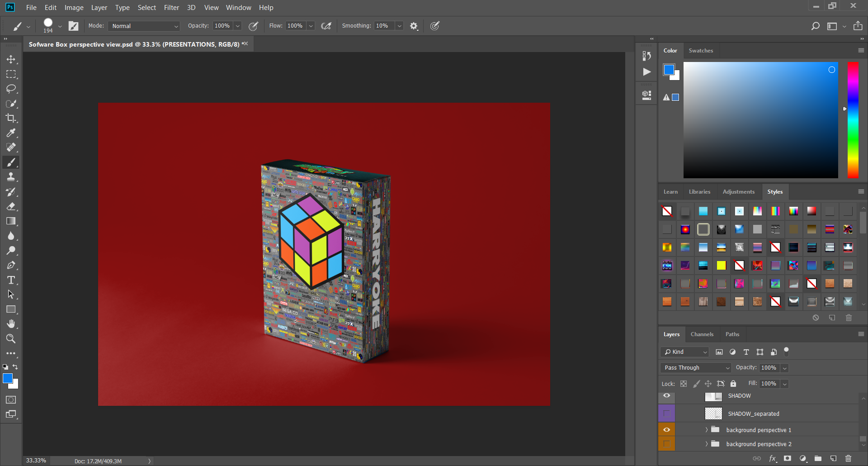Click the search icon in options bar
Viewport: 868px width, 466px height.
815,26
